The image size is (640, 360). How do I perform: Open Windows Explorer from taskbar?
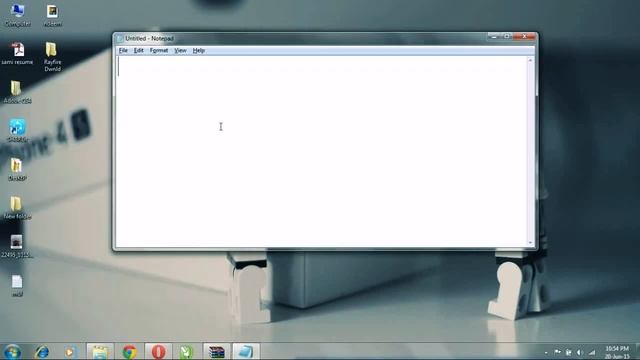(100, 352)
